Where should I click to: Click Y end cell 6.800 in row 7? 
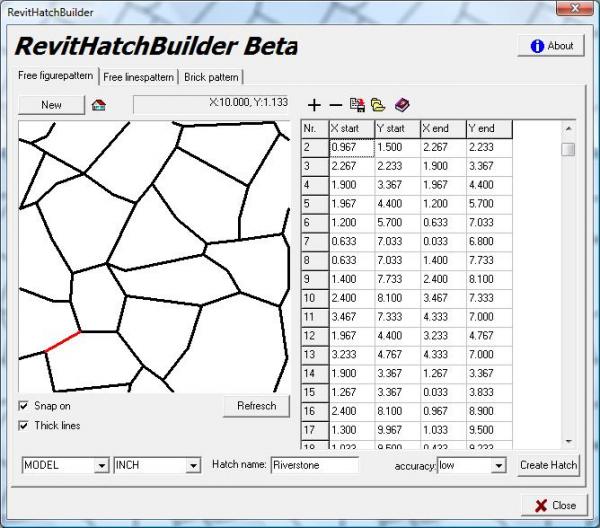[x=489, y=241]
